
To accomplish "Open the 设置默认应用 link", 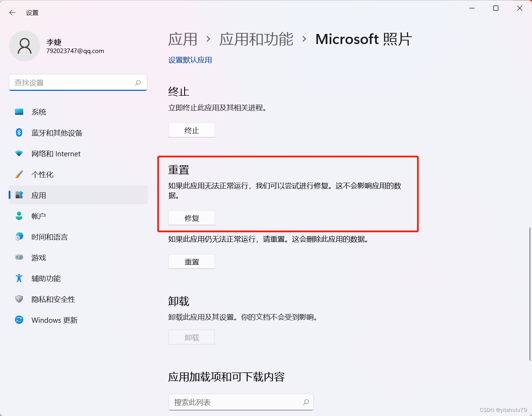I will pos(190,60).
